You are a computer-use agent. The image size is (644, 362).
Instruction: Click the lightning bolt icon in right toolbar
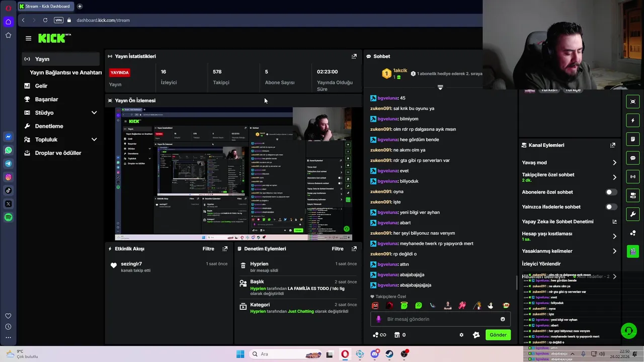[x=633, y=120]
